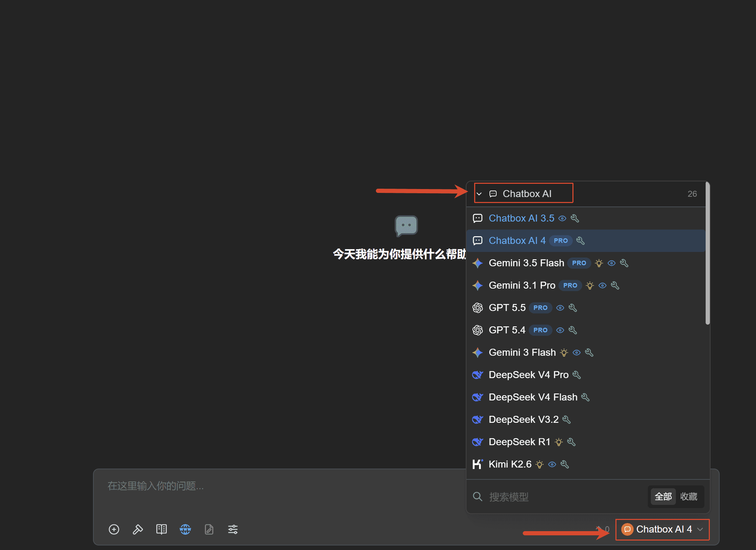Image resolution: width=756 pixels, height=550 pixels.
Task: Click the 搜索模型 search field
Action: pos(565,497)
